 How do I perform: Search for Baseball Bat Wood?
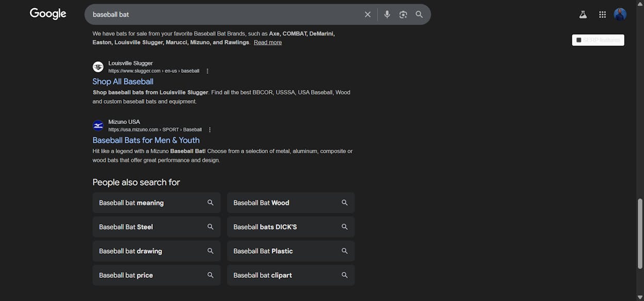(291, 203)
